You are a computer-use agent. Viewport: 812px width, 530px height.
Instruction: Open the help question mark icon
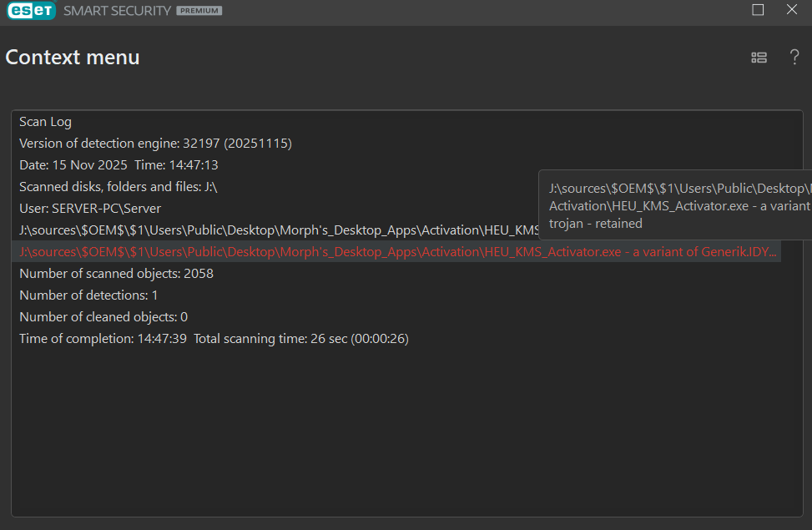point(794,57)
